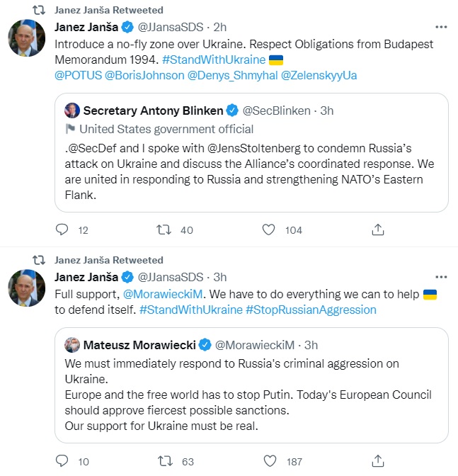Screen dimensions: 458x476
Task: Click the #StopRussianAggression hashtag
Action: point(311,310)
